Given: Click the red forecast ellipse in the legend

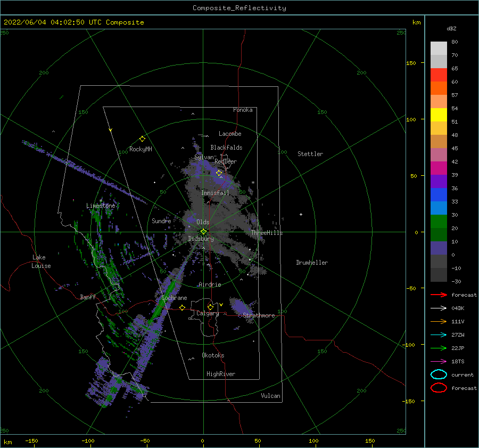Looking at the screenshot, I should click(x=439, y=388).
